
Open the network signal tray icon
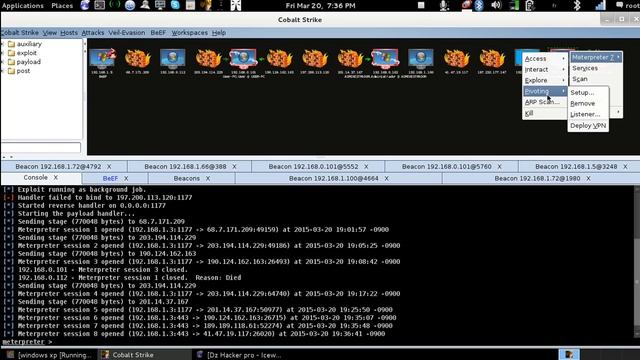(x=600, y=5)
